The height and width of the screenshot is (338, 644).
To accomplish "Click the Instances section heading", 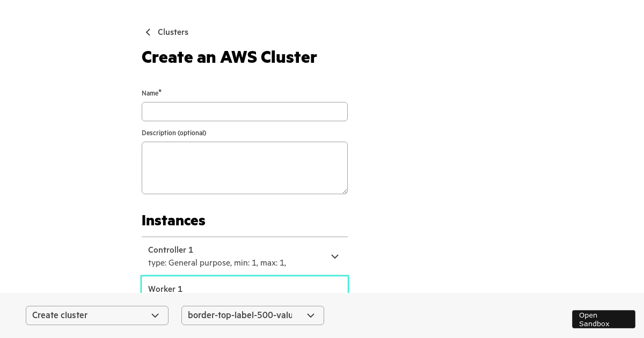I will [173, 221].
